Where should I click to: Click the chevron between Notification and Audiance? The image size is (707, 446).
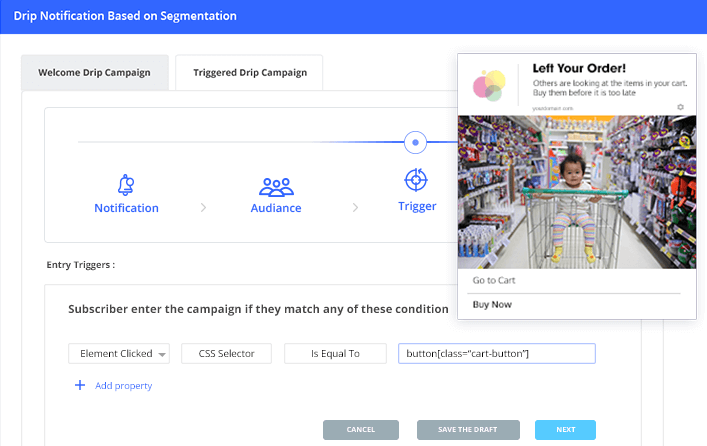point(204,208)
